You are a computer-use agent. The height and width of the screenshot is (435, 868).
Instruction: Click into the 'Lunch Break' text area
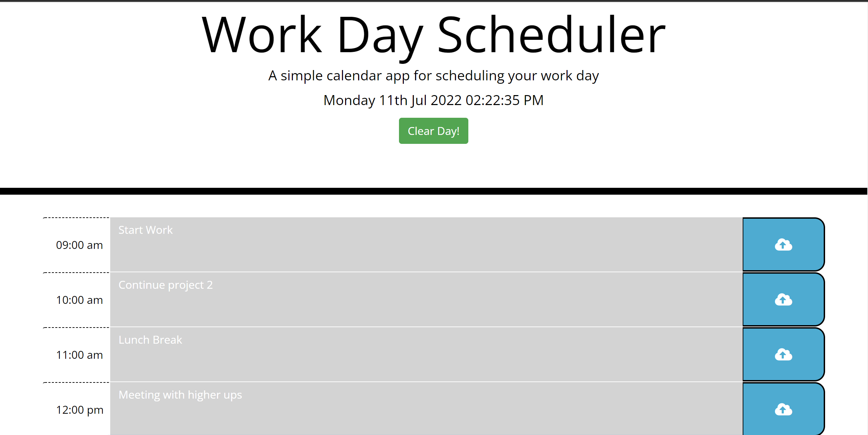426,354
